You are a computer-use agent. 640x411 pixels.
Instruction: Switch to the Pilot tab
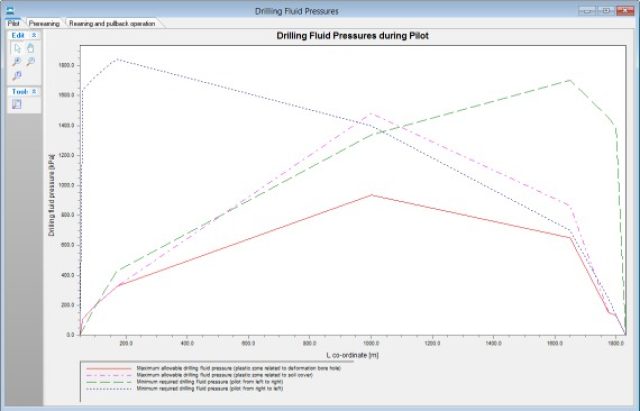tap(13, 22)
